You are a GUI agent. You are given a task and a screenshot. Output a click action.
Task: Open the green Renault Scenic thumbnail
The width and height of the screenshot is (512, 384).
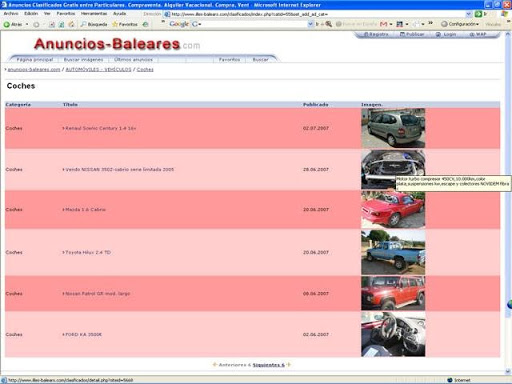(393, 128)
